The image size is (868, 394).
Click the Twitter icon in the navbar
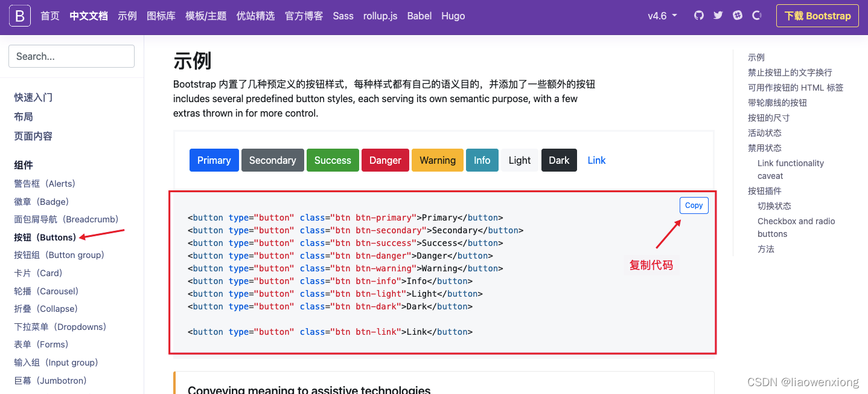click(x=718, y=16)
